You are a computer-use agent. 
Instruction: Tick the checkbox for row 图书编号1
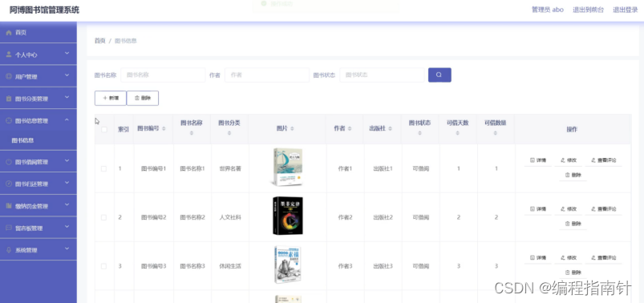click(x=104, y=169)
